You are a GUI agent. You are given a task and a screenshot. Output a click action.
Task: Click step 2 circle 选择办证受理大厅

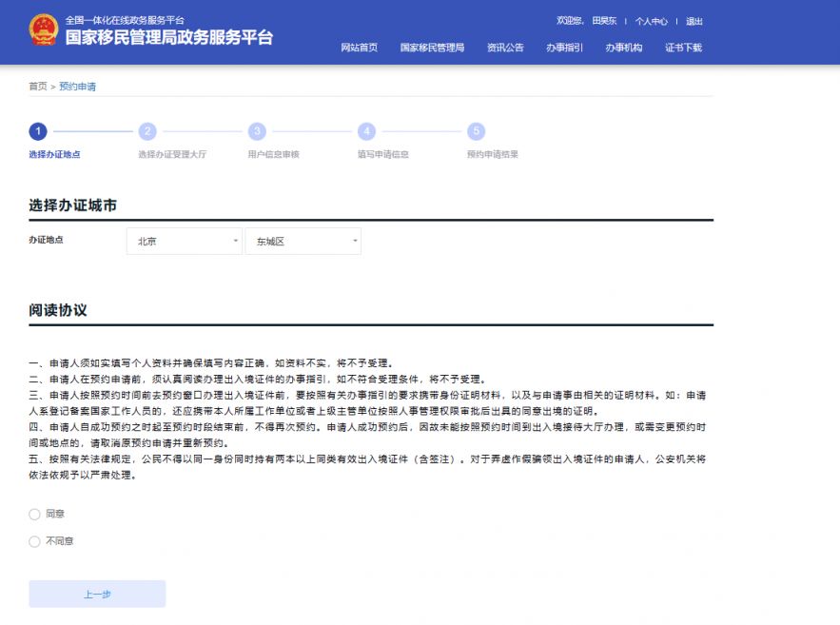(147, 131)
